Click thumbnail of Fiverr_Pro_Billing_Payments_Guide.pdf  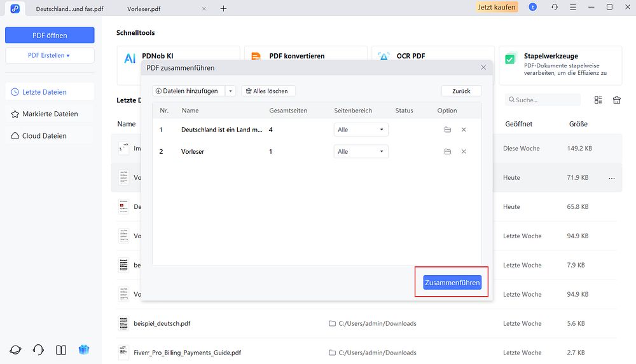pyautogui.click(x=123, y=352)
